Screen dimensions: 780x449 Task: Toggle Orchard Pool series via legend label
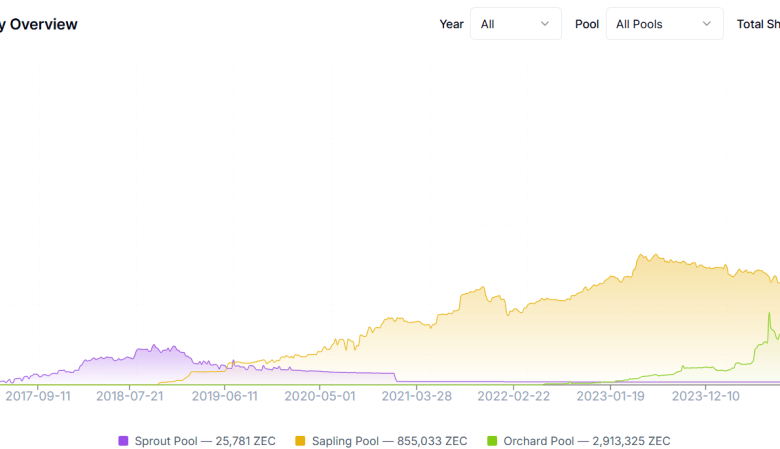pyautogui.click(x=586, y=441)
